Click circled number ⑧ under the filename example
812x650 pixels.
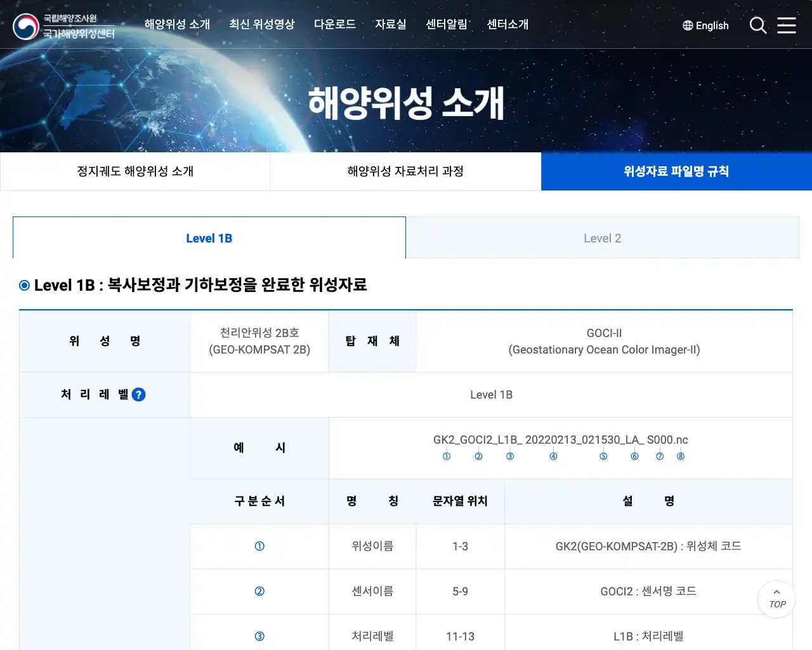[680, 456]
